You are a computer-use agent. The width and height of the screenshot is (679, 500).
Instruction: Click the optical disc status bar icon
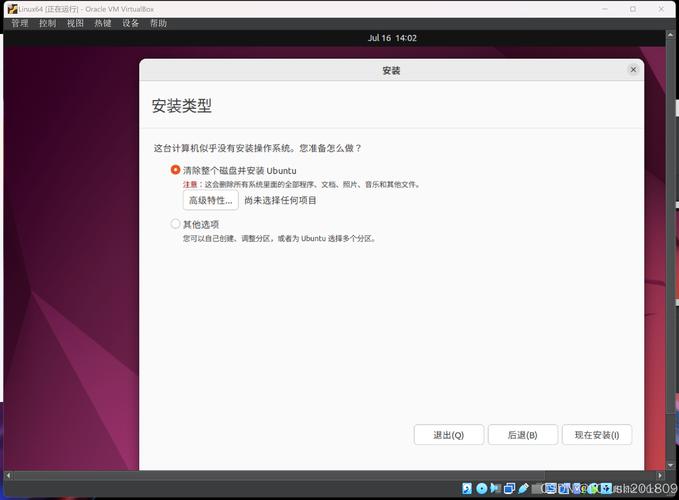pyautogui.click(x=482, y=488)
